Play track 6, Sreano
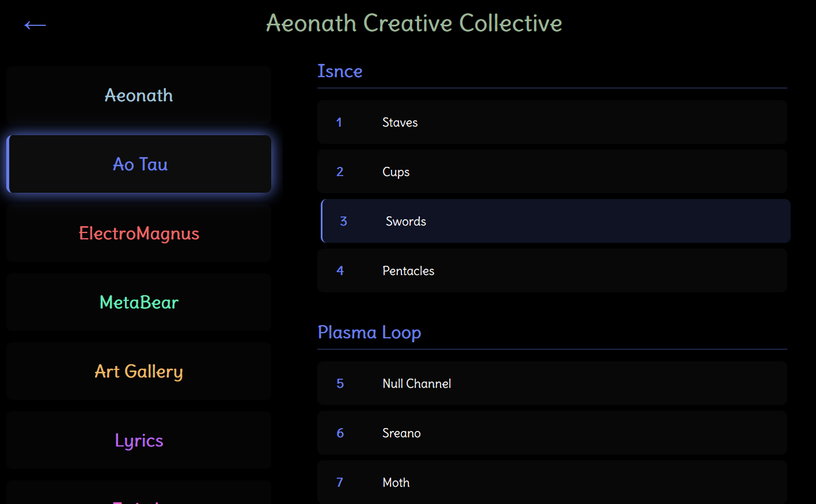The height and width of the screenshot is (504, 816). 552,433
